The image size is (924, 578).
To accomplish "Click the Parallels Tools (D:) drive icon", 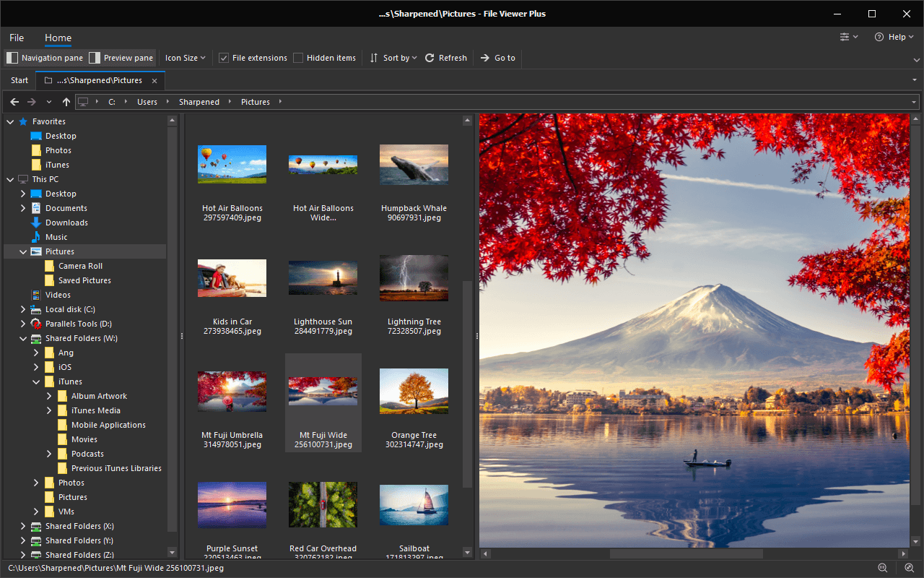I will click(x=36, y=324).
